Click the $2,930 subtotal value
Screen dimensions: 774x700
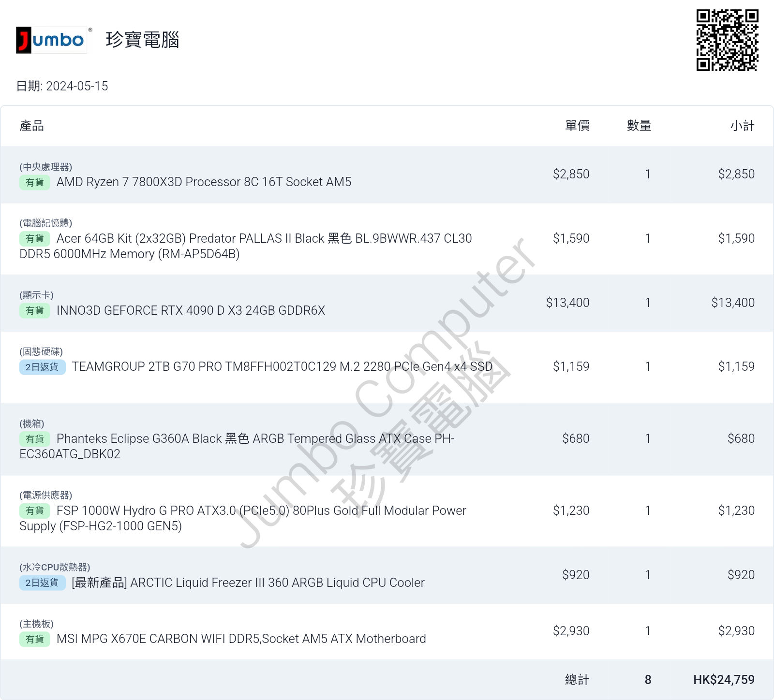point(736,631)
